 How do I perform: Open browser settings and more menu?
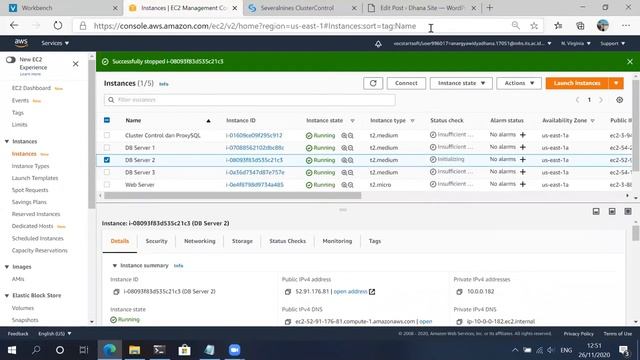[626, 26]
